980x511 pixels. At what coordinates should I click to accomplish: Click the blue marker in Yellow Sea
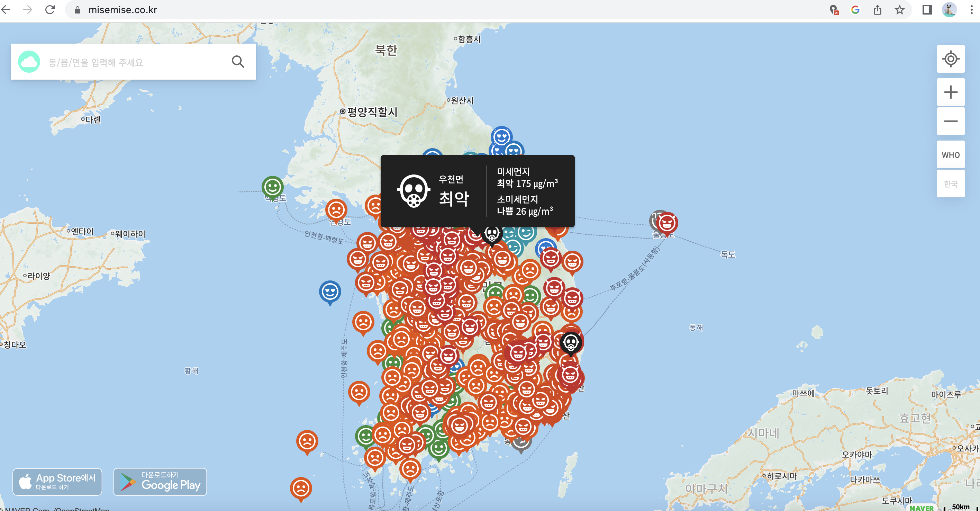click(330, 292)
